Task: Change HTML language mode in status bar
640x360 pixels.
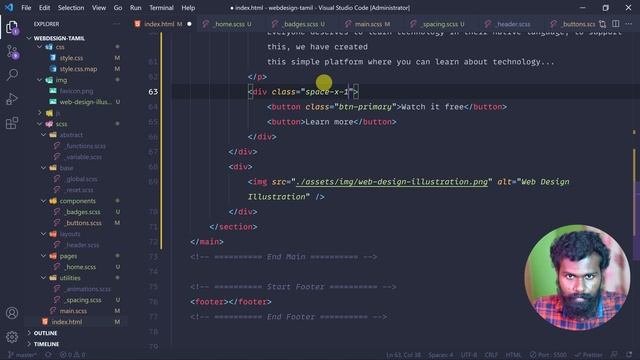Action: [x=513, y=355]
